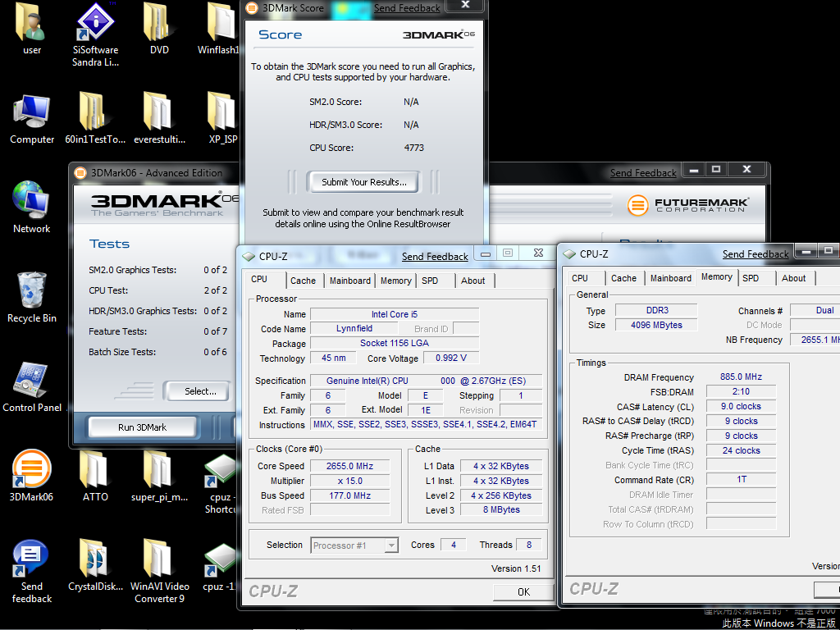Click the Command Rate 1T field
Image resolution: width=840 pixels, height=630 pixels.
(x=741, y=479)
